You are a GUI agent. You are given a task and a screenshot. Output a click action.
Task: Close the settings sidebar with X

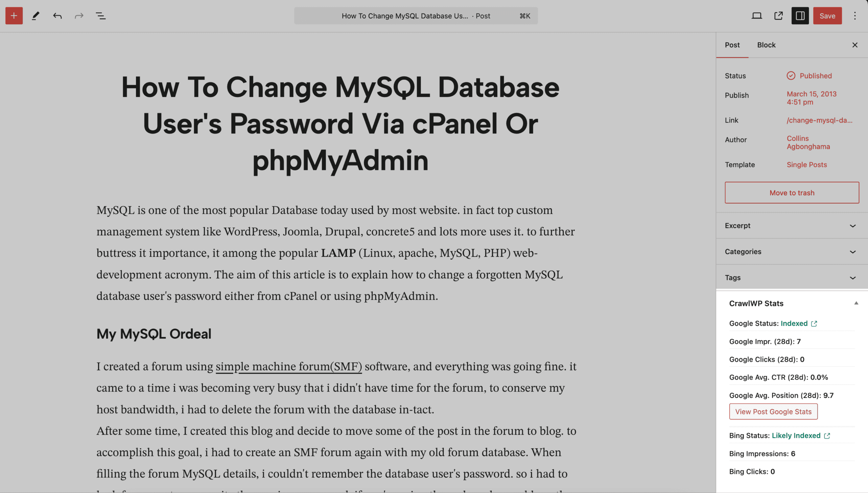(x=855, y=45)
